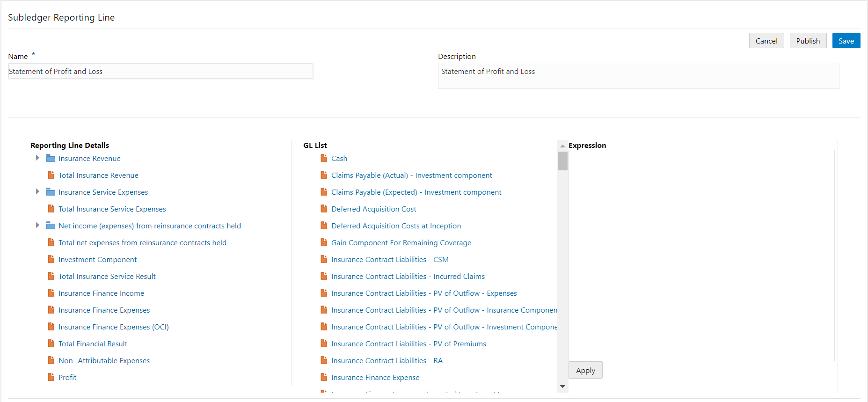This screenshot has width=868, height=402.
Task: Click the document icon beside Total Insurance Revenue
Action: [51, 175]
